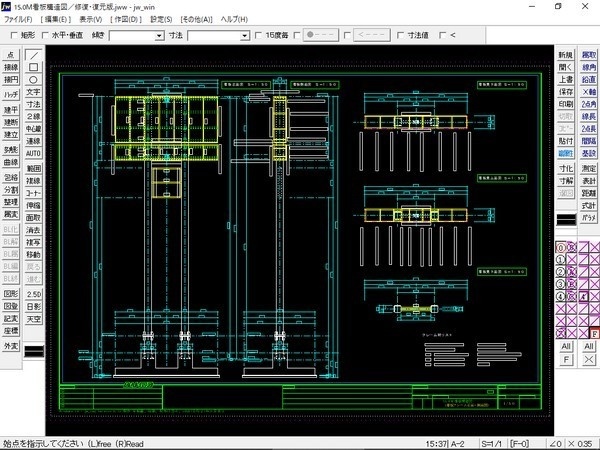Click the 曲線 curve tool button
Image resolution: width=600 pixels, height=450 pixels.
coord(11,162)
